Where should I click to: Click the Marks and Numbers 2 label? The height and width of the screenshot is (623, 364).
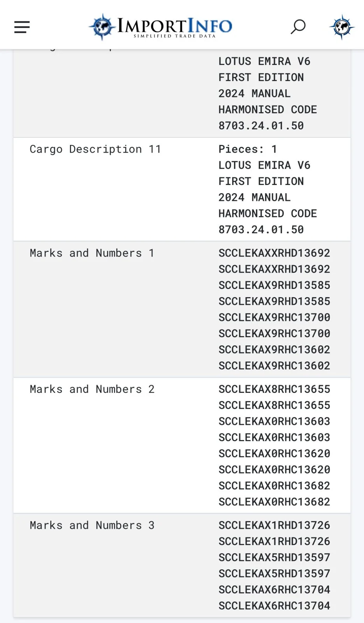[x=92, y=389]
